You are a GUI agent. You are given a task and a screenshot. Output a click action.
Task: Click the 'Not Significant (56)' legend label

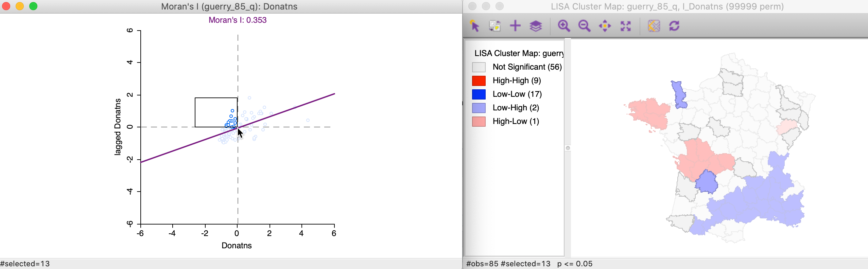coord(527,67)
